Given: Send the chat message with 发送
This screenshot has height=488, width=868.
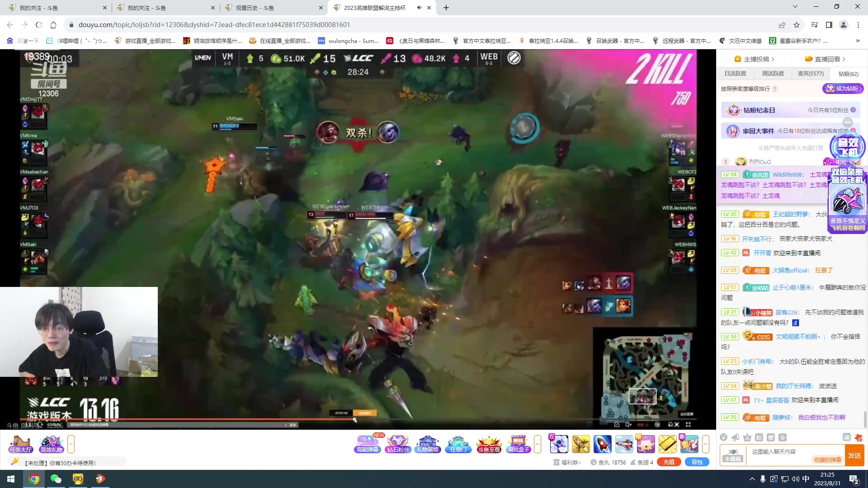Looking at the screenshot, I should point(854,455).
